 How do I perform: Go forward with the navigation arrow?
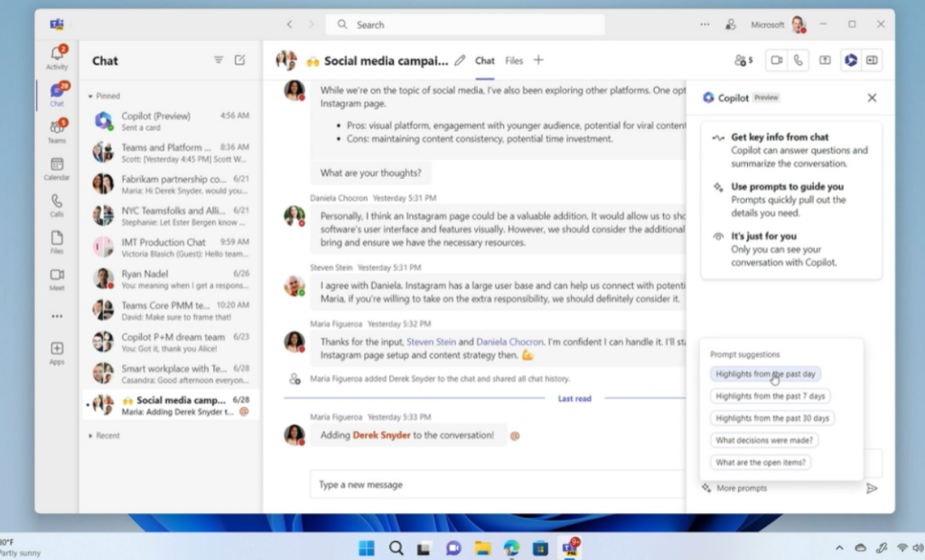pos(312,24)
